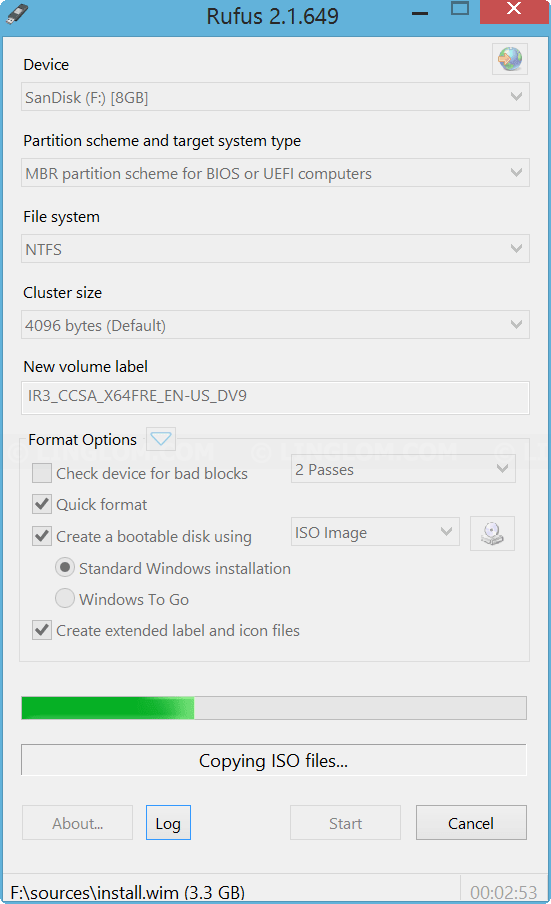Toggle the Format Options advanced arrow
This screenshot has height=904, width=551.
click(161, 439)
